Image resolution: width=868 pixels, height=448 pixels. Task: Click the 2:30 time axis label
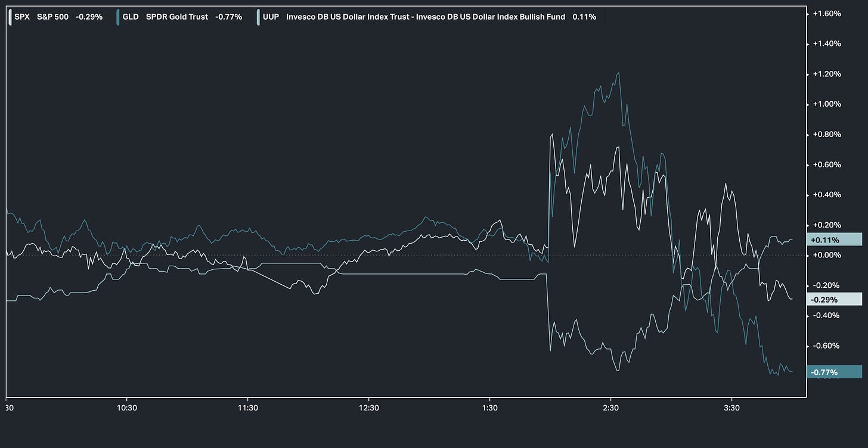click(x=610, y=408)
